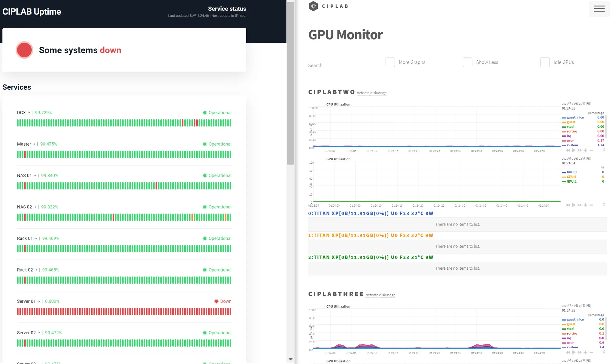This screenshot has height=364, width=615.
Task: Zoom out CIPLABTWO GPU Utilization chart
Action: pos(591,205)
